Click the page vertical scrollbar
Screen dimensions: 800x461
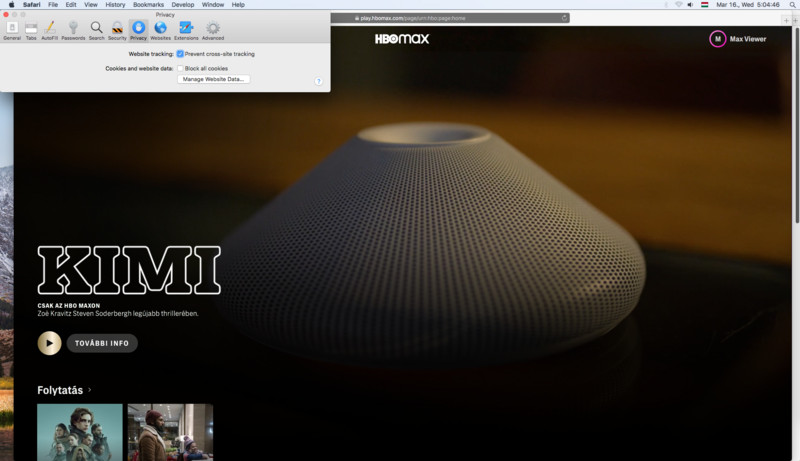796,125
